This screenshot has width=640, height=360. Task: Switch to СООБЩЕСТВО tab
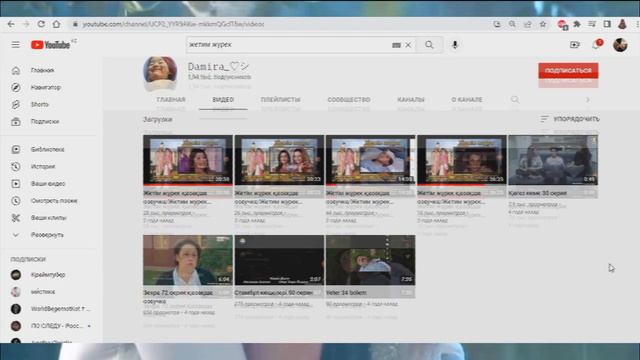click(x=349, y=100)
